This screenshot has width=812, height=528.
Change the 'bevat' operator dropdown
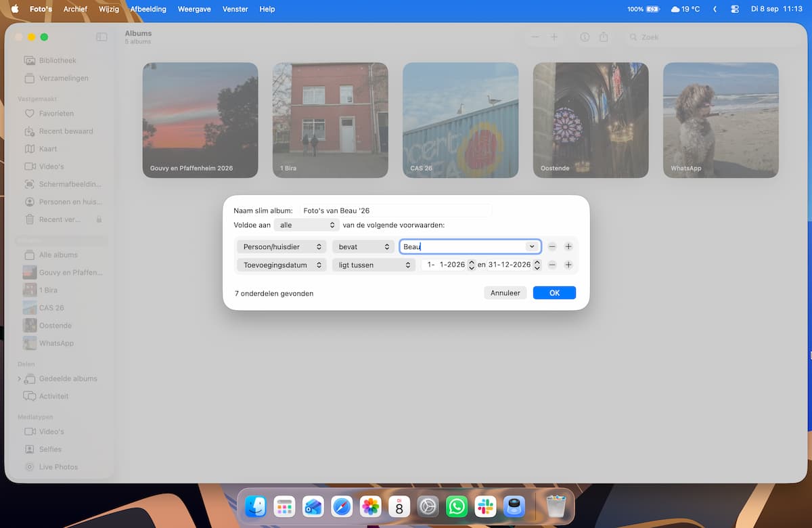tap(363, 247)
